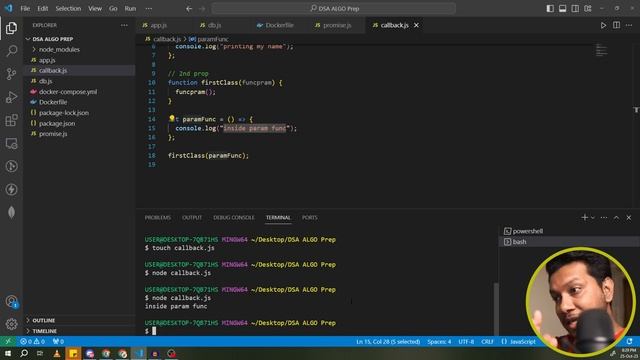Viewport: 640px width, 360px height.
Task: Close the terminal panel
Action: (x=629, y=218)
